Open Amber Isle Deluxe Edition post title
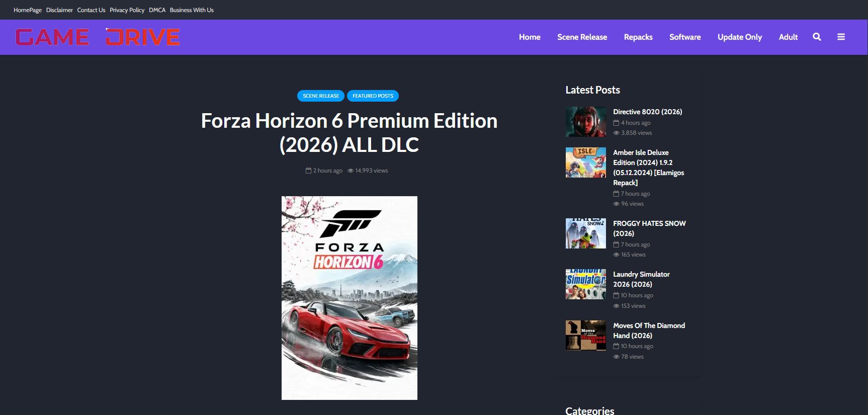The width and height of the screenshot is (868, 415). (648, 168)
